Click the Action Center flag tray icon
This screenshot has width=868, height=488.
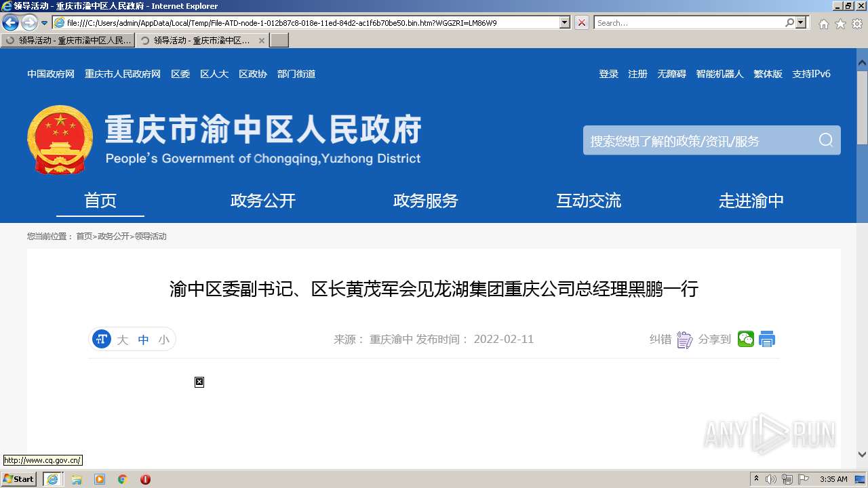point(803,479)
